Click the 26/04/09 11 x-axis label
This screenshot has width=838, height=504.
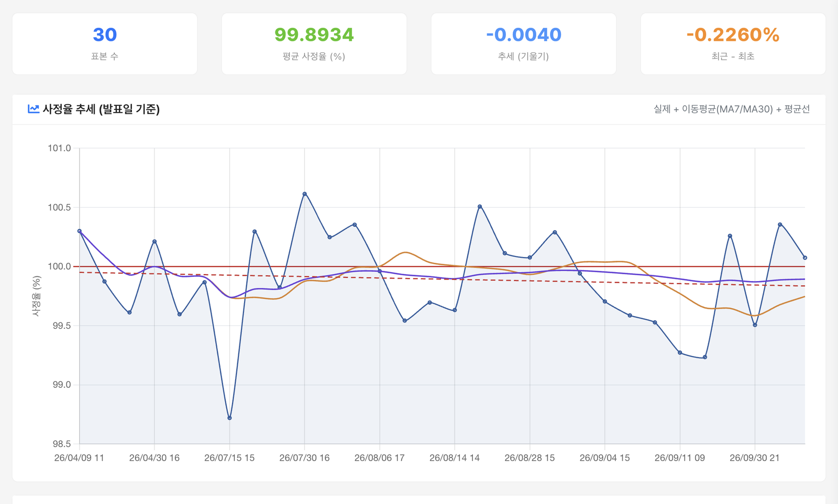tap(79, 458)
